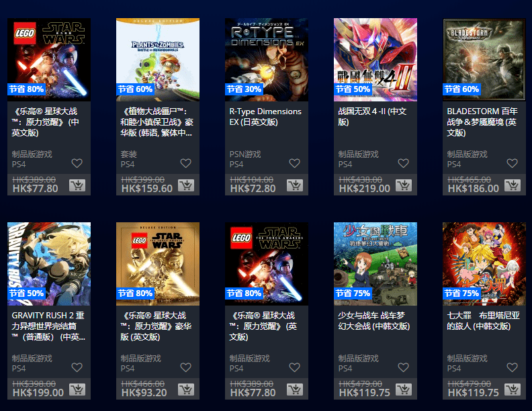Image resolution: width=532 pixels, height=411 pixels.
Task: Add 植物大战僵尸 豪华版 to cart
Action: click(x=186, y=185)
